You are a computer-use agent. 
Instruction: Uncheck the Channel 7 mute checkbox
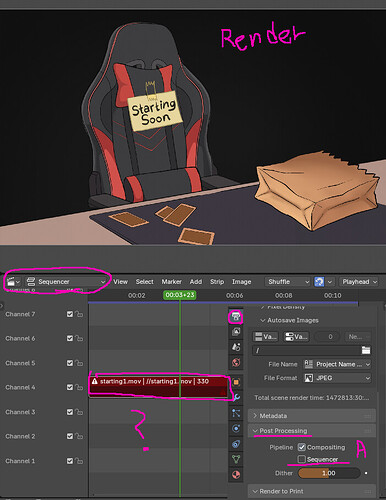coord(70,314)
